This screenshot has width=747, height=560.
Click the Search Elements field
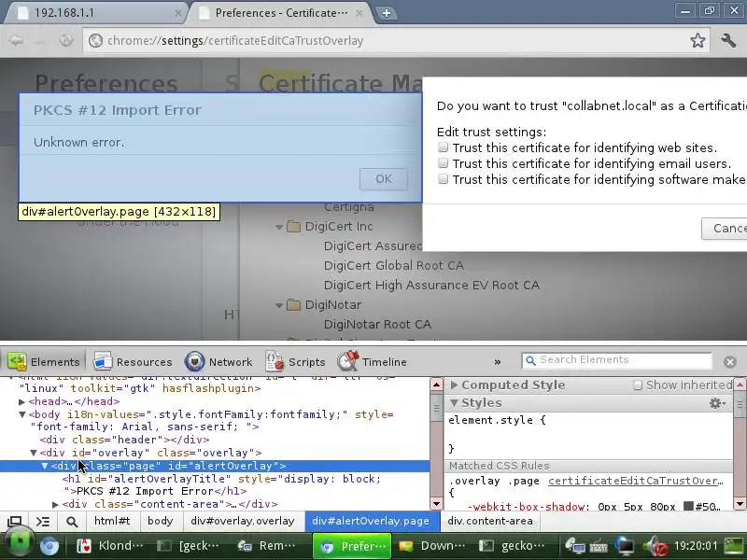coord(616,360)
